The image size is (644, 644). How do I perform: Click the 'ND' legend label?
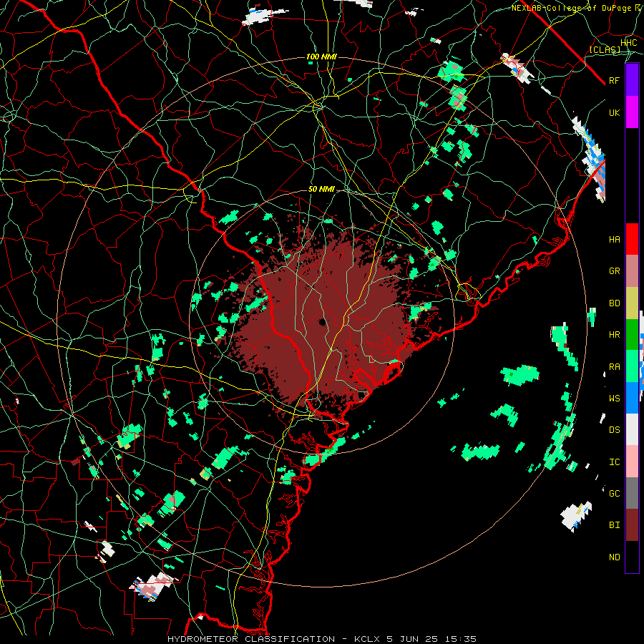click(615, 557)
